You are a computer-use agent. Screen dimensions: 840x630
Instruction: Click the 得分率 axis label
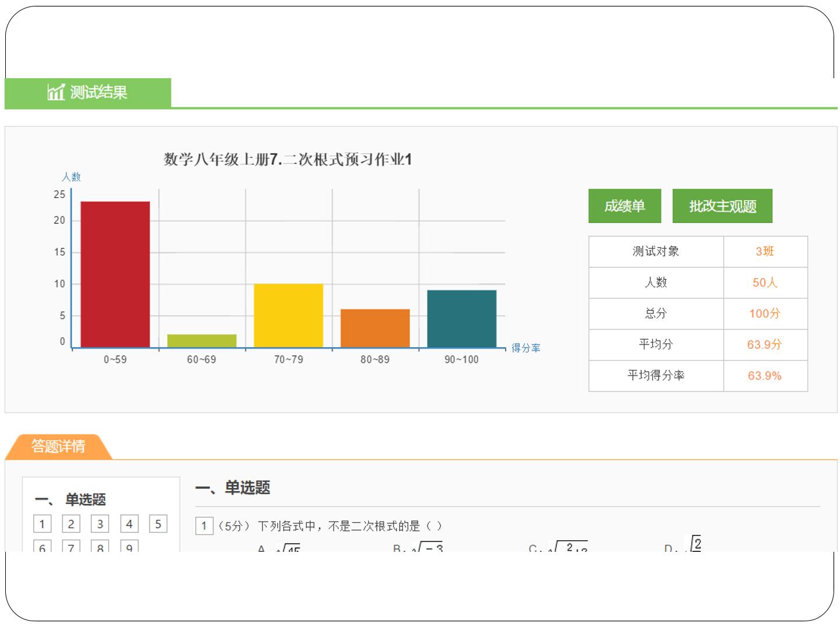click(x=526, y=348)
